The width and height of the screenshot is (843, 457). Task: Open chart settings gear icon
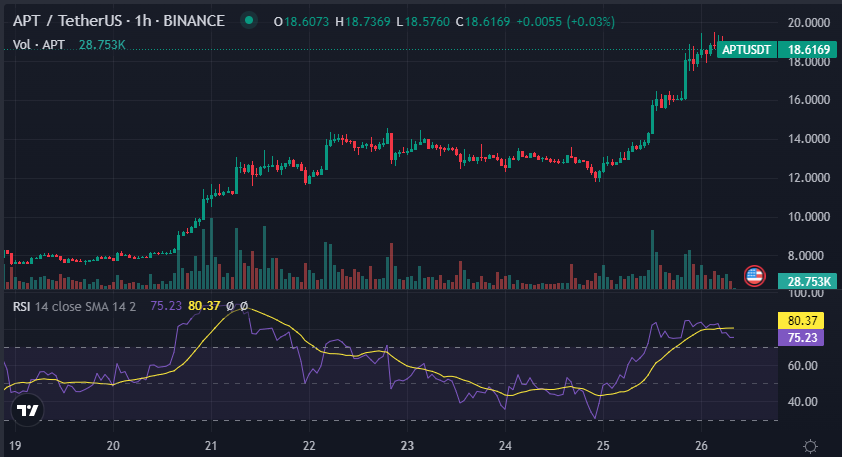pos(810,446)
